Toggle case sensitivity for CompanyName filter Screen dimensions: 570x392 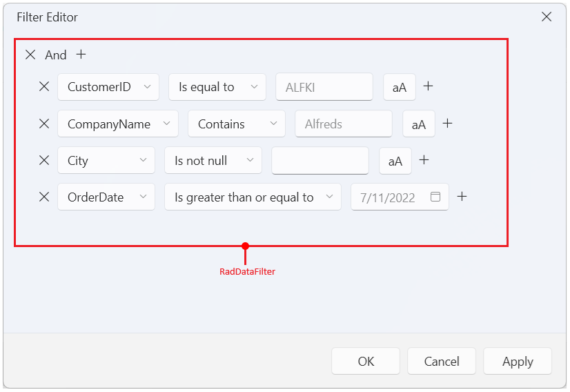click(418, 124)
